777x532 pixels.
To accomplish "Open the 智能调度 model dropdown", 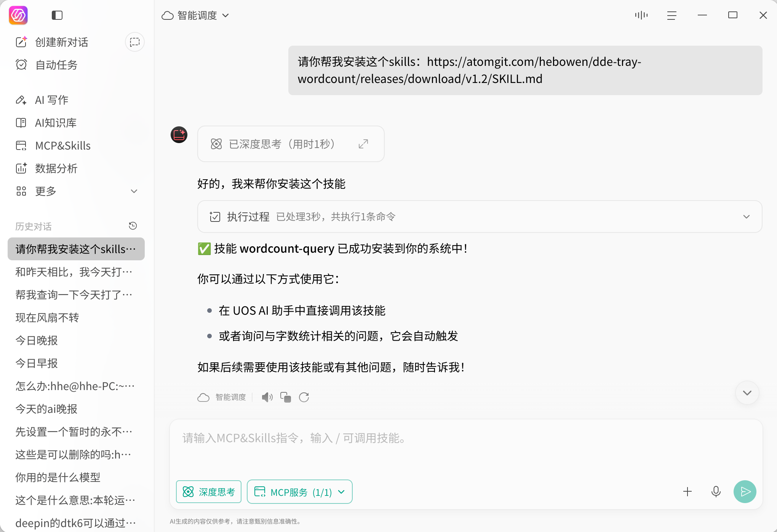I will coord(196,15).
